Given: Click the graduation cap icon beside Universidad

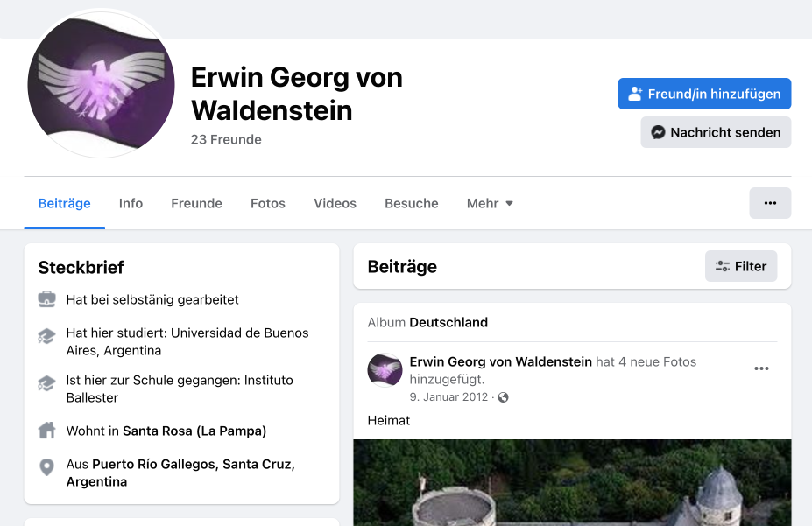Looking at the screenshot, I should pos(47,335).
